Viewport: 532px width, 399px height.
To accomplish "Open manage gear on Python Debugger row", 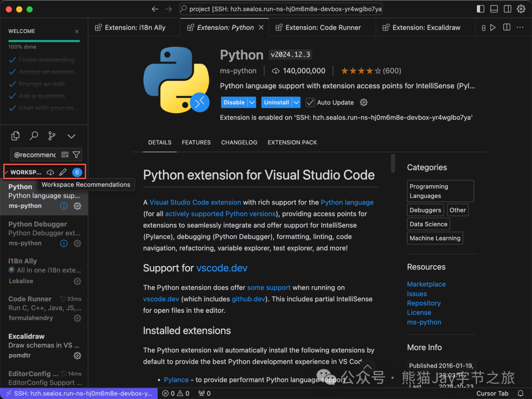I will [x=77, y=243].
